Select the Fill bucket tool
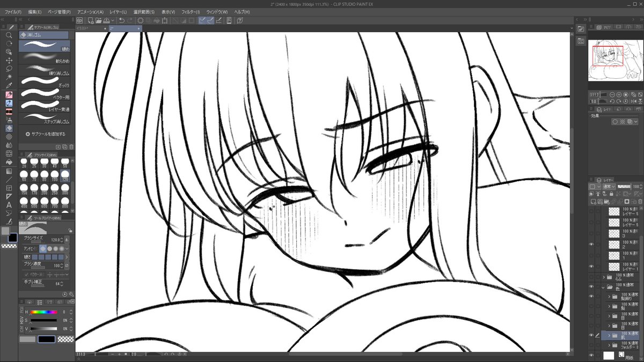644x362 pixels. point(9,162)
